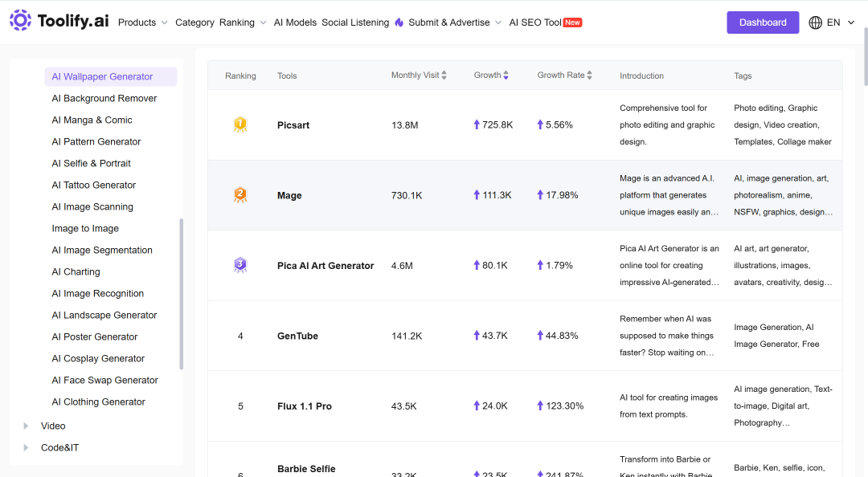Open the Flux 1.1 Pro link
The width and height of the screenshot is (868, 477).
pyautogui.click(x=305, y=406)
